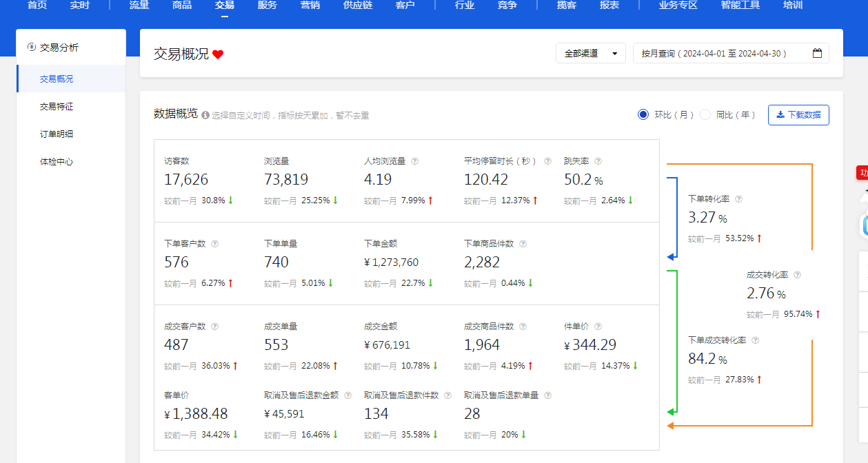Click help icon next to 件单价

click(x=598, y=327)
